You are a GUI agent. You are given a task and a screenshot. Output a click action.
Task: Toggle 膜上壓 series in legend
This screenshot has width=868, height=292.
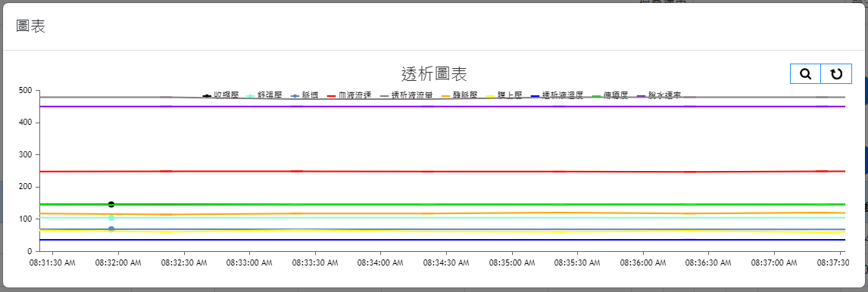[504, 95]
